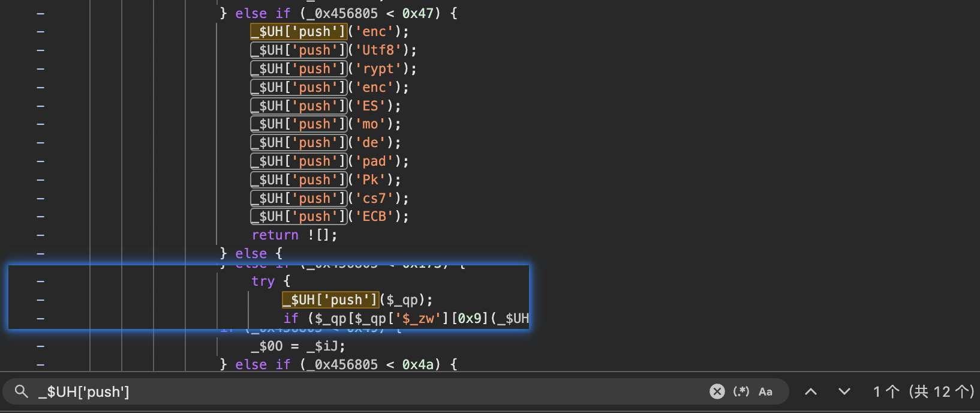Click the magnifier search icon
980x413 pixels.
point(22,392)
